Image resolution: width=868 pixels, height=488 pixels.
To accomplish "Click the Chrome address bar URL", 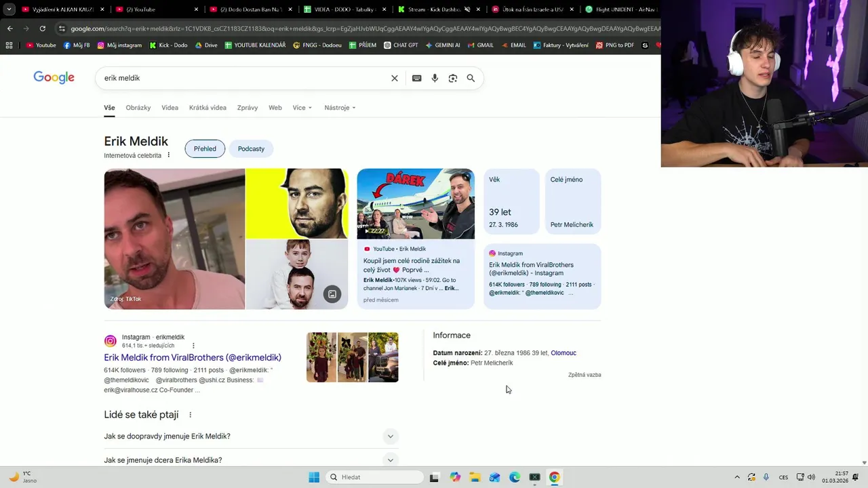I will (x=365, y=28).
